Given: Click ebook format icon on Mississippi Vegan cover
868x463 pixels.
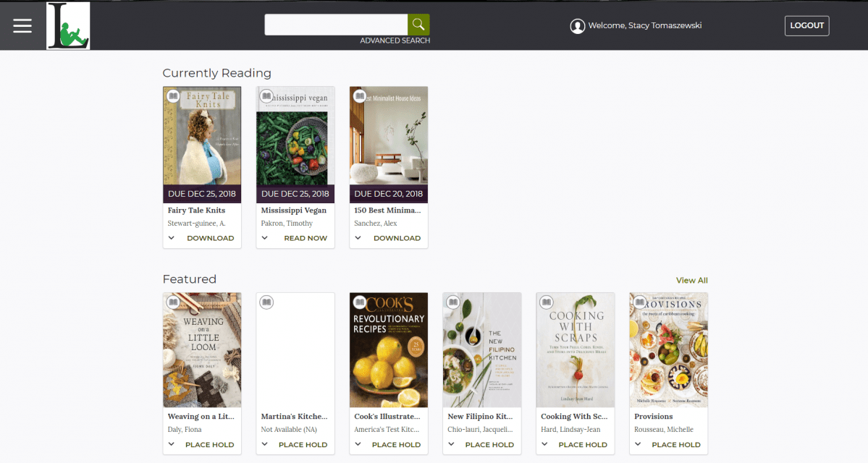Looking at the screenshot, I should pos(266,96).
